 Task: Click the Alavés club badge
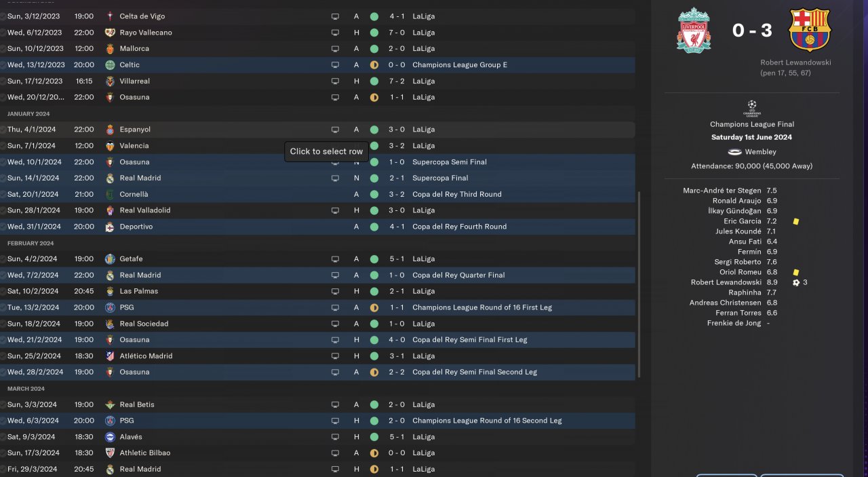point(110,437)
